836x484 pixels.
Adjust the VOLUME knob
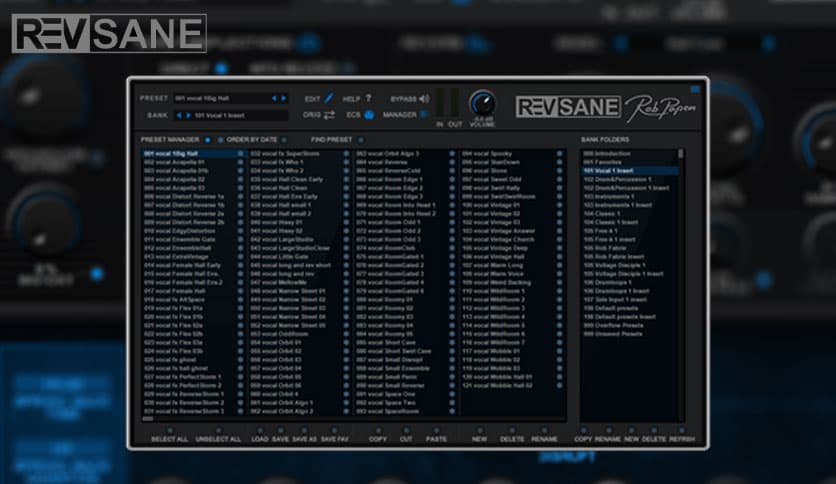point(482,103)
